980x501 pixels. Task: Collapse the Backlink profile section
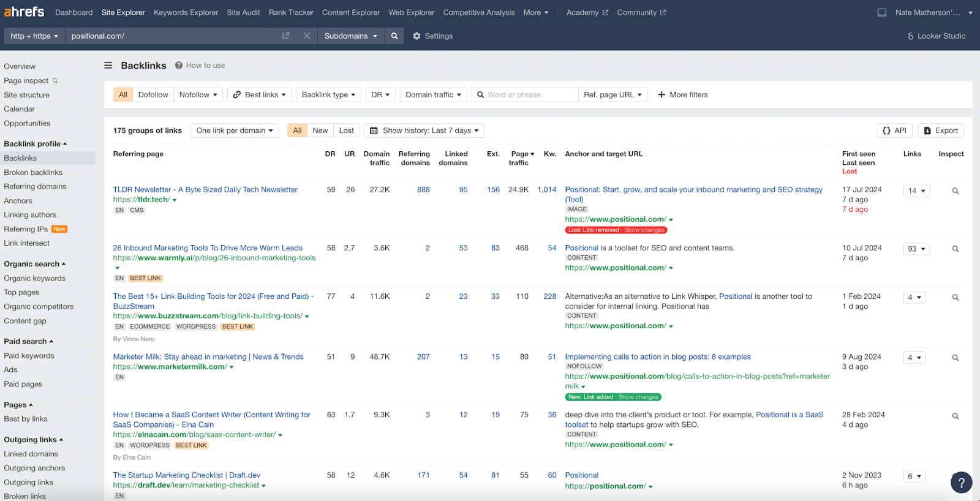coord(36,144)
